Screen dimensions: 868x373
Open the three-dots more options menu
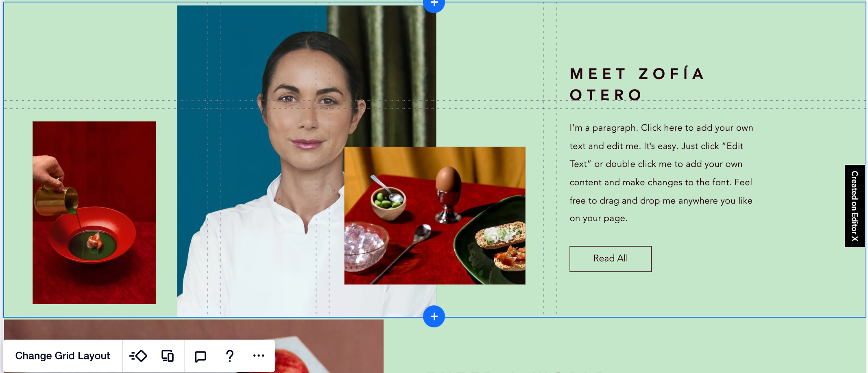(x=259, y=355)
